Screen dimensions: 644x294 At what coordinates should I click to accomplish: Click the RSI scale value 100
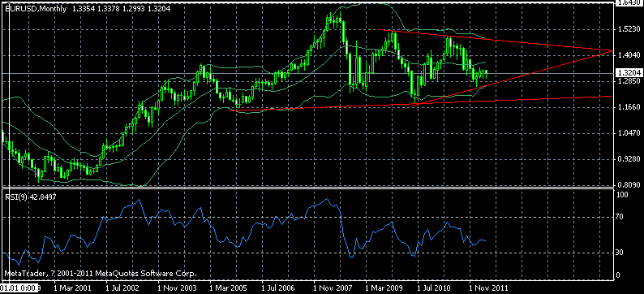tap(623, 195)
